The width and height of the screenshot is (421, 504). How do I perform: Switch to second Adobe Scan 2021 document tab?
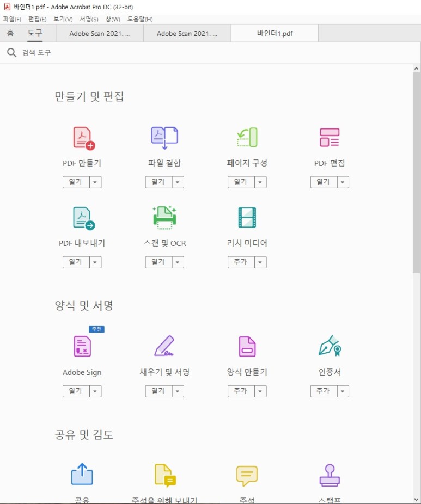tap(187, 33)
